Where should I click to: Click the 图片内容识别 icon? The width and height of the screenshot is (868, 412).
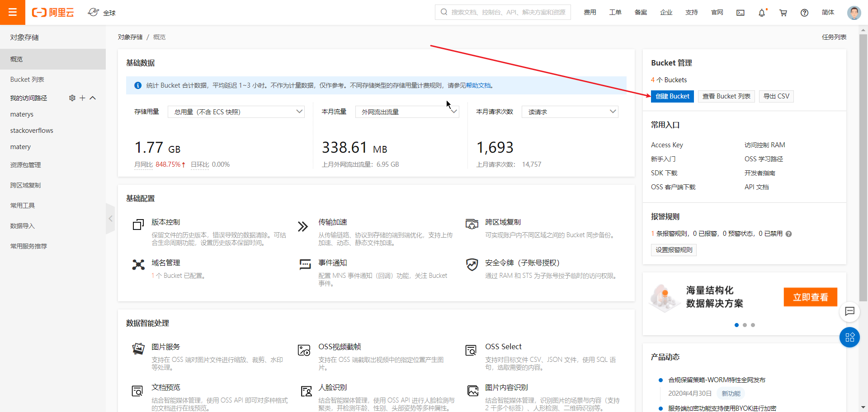[473, 391]
